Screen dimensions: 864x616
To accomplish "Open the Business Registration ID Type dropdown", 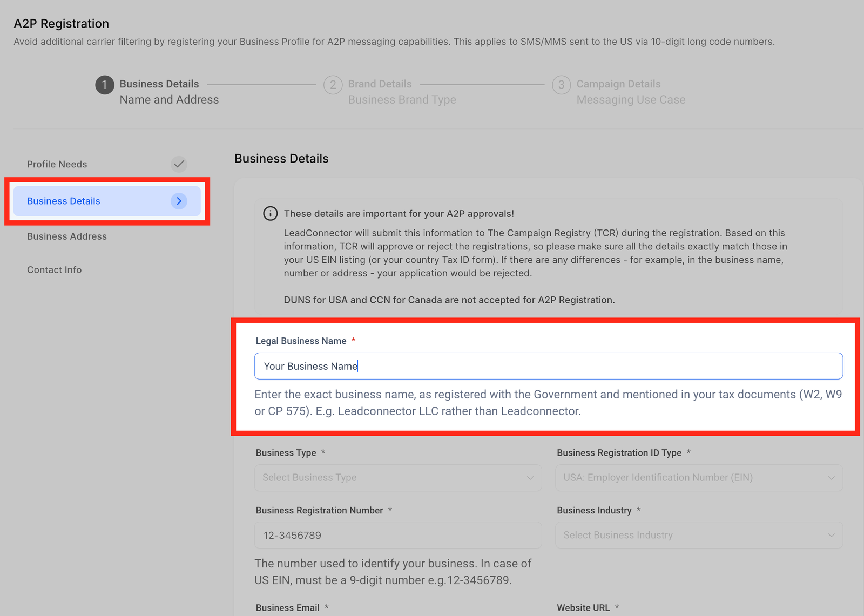I will coord(699,478).
